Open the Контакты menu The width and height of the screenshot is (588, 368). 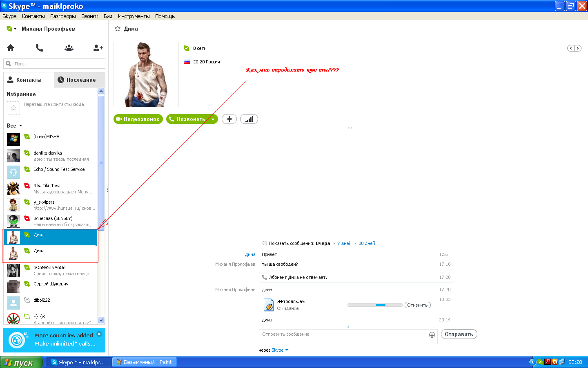coord(33,16)
